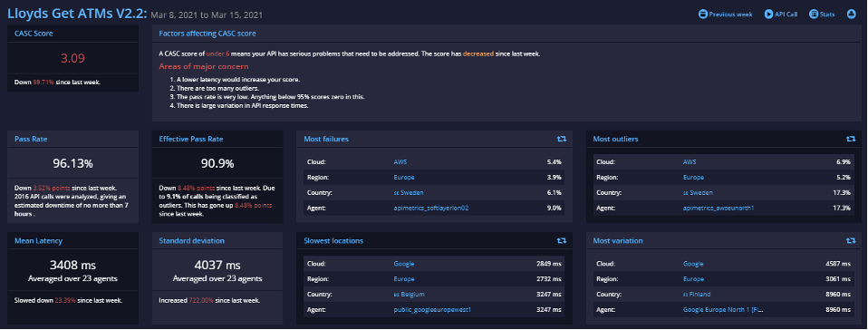Open agent apimetrics_softlayerlon02
This screenshot has width=868, height=330.
pos(431,209)
